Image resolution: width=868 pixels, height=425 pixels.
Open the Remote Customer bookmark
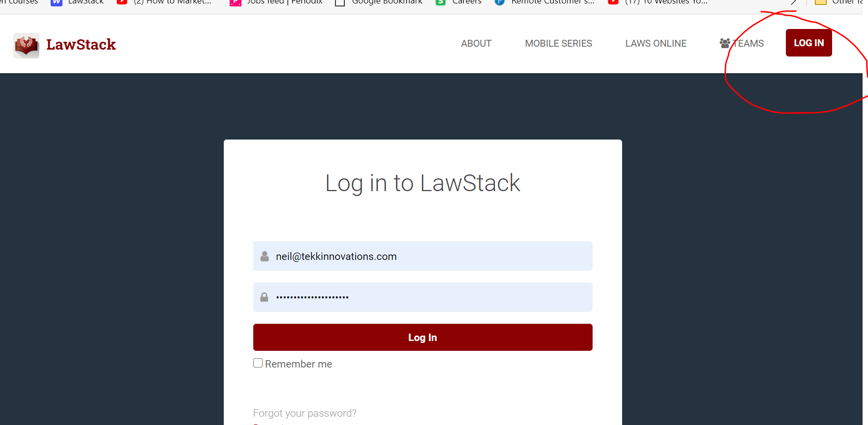[x=544, y=2]
